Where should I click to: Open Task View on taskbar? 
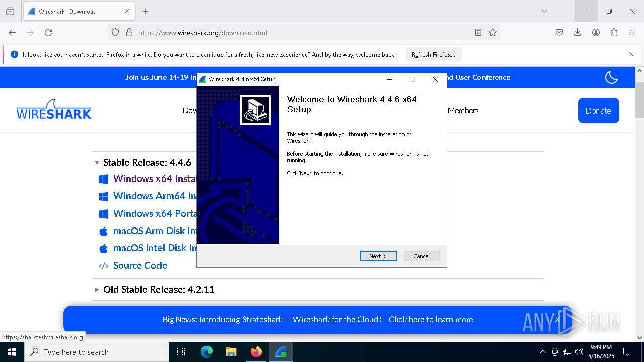click(x=181, y=352)
